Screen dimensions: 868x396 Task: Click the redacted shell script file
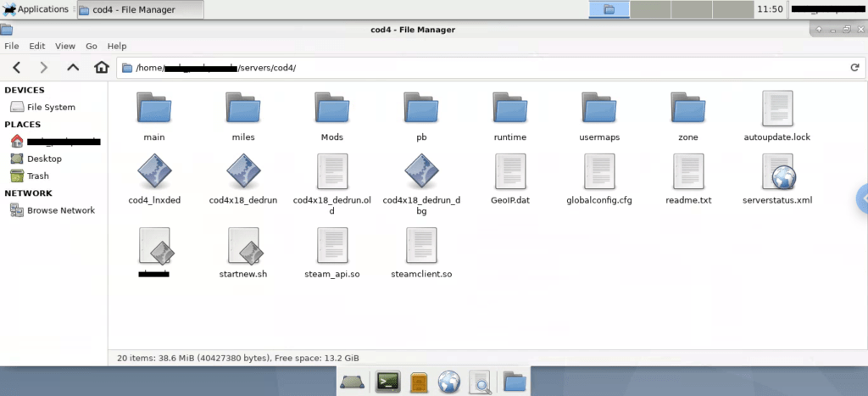(x=156, y=245)
